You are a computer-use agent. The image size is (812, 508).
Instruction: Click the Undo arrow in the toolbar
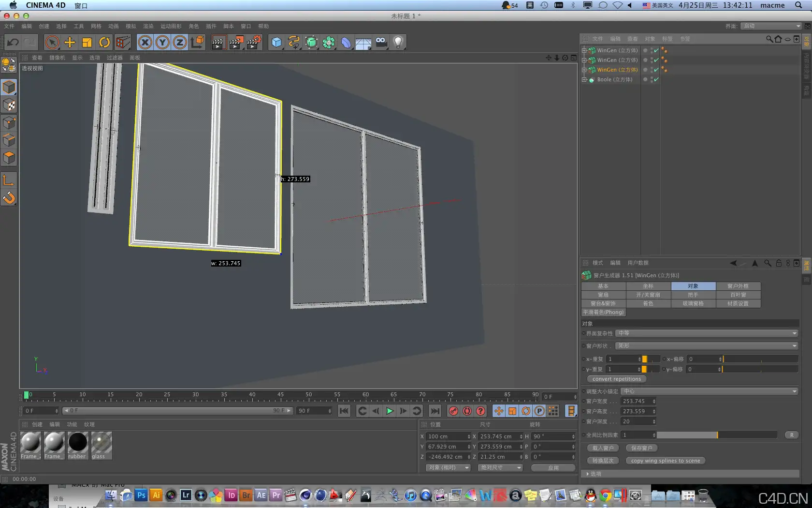[x=13, y=43]
